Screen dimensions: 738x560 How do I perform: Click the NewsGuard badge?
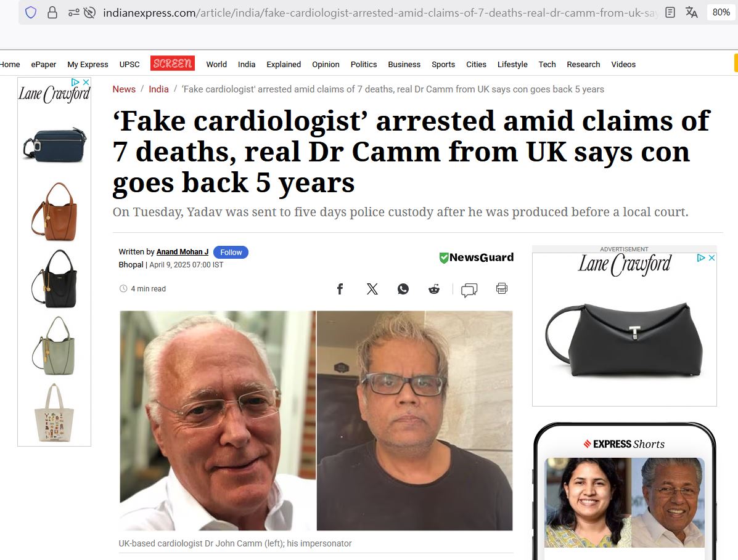point(477,257)
